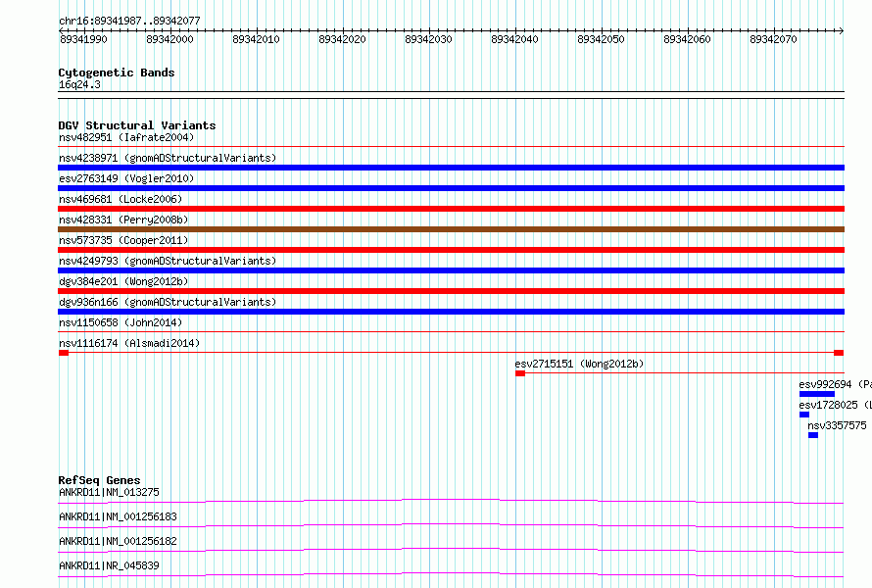Click the blue bar for dgv936n166

click(x=451, y=312)
